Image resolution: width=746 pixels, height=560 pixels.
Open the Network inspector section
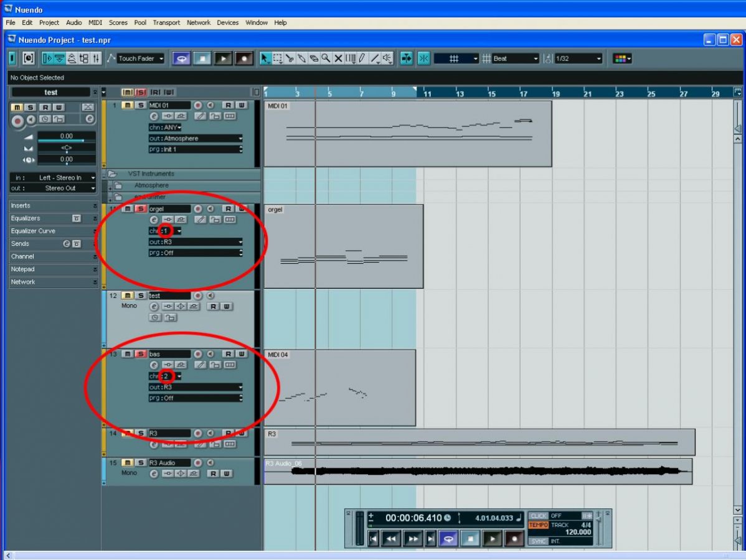click(x=54, y=282)
